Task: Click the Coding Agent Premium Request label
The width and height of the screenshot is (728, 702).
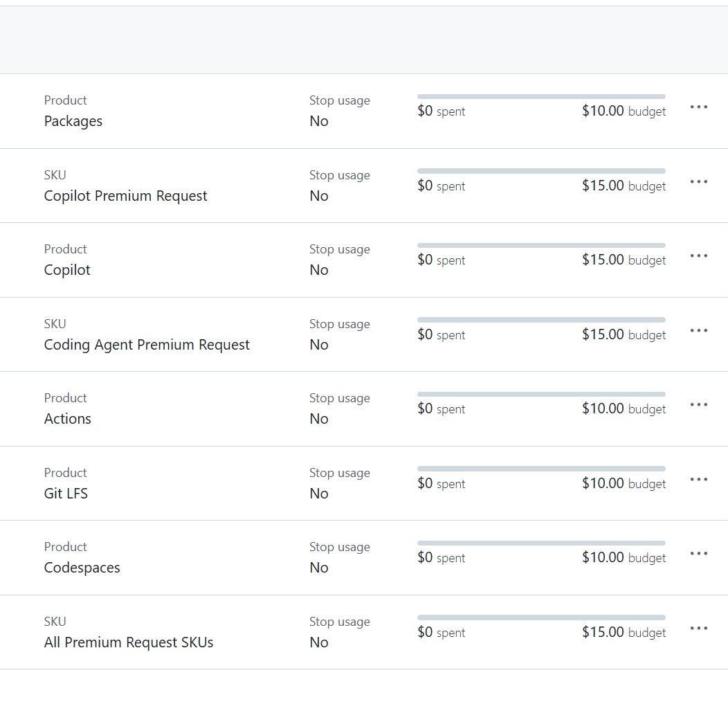Action: coord(147,345)
